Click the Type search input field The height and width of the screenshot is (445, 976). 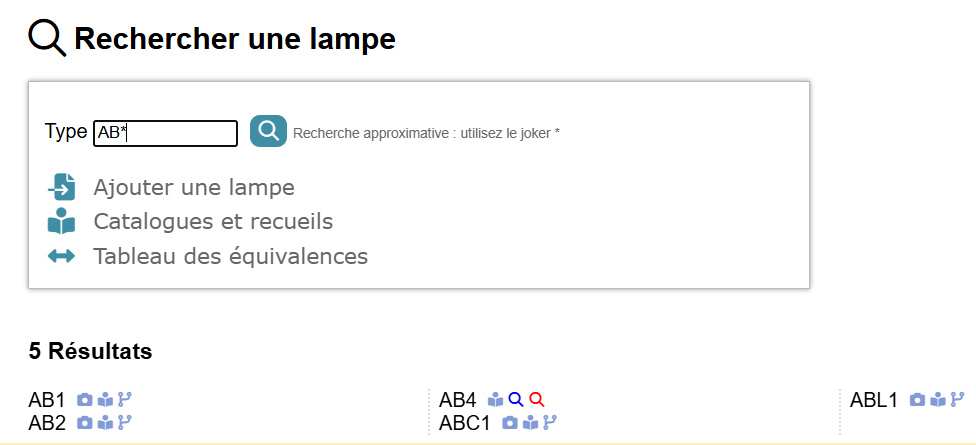(x=165, y=133)
